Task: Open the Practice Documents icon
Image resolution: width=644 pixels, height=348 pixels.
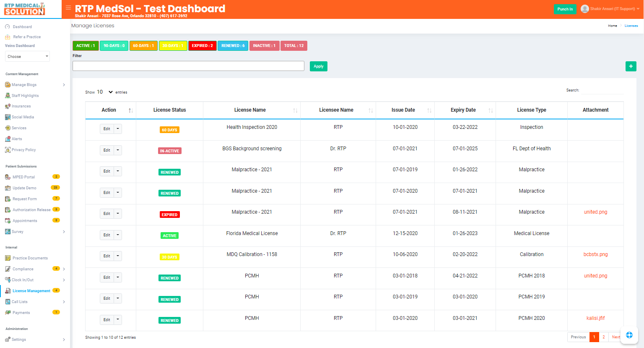Action: click(x=8, y=258)
